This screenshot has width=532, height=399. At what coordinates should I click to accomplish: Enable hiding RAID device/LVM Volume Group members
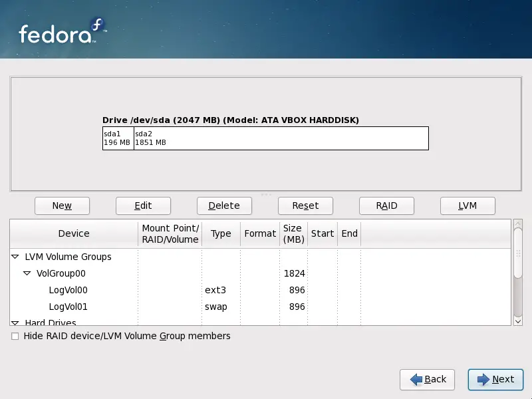(x=14, y=336)
